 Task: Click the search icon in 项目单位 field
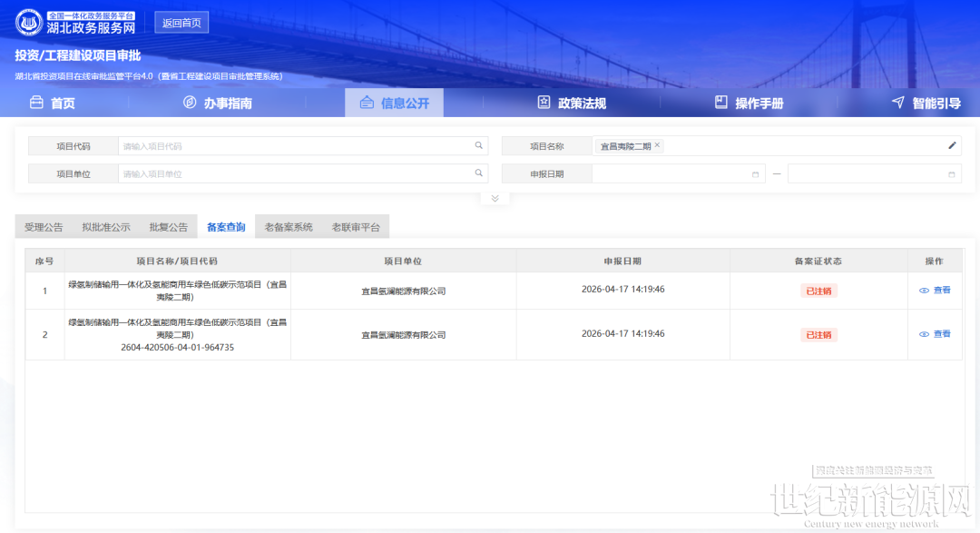point(478,173)
